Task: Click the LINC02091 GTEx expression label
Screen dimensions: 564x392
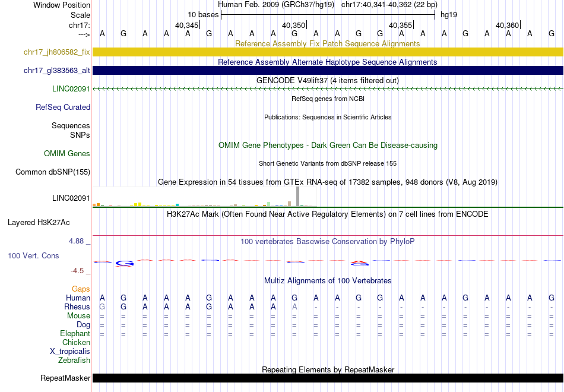Action: 71,198
